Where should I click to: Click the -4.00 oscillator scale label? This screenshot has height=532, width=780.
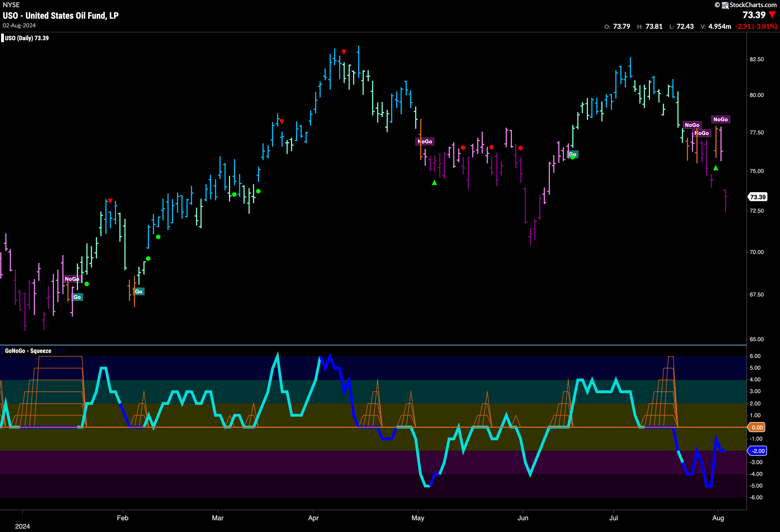(756, 474)
